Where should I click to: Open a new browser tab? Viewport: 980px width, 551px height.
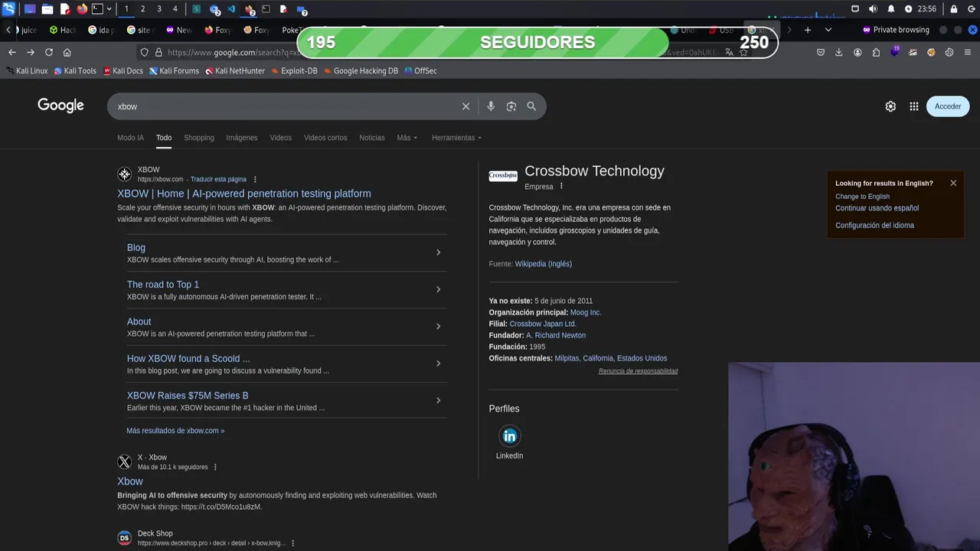coord(807,30)
